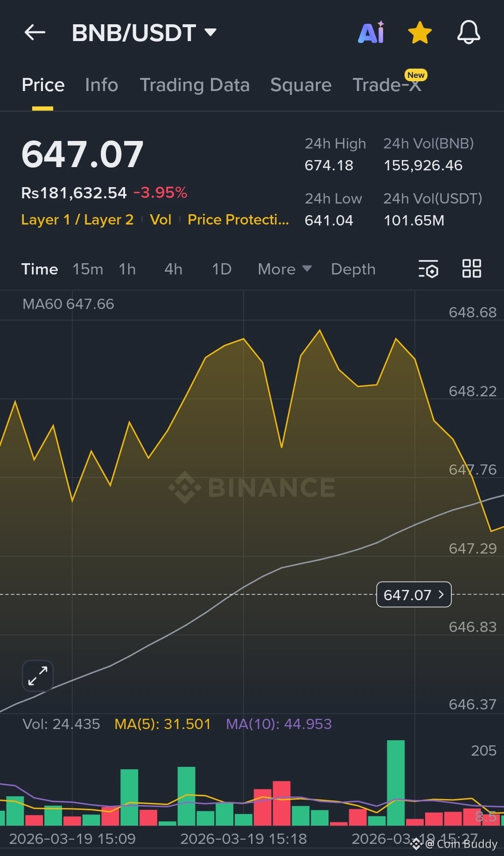Tap the back arrow icon
504x856 pixels.
(x=35, y=33)
